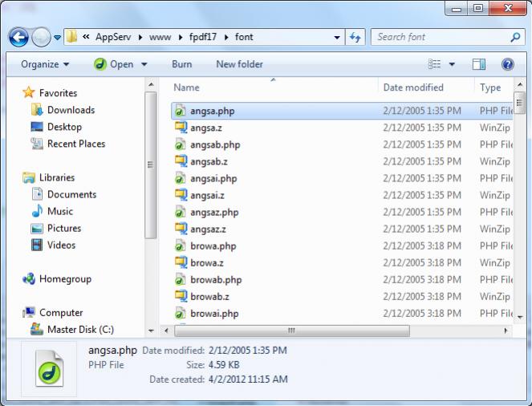This screenshot has height=406, width=532.
Task: Open address bar previous locations dropdown
Action: pos(336,37)
